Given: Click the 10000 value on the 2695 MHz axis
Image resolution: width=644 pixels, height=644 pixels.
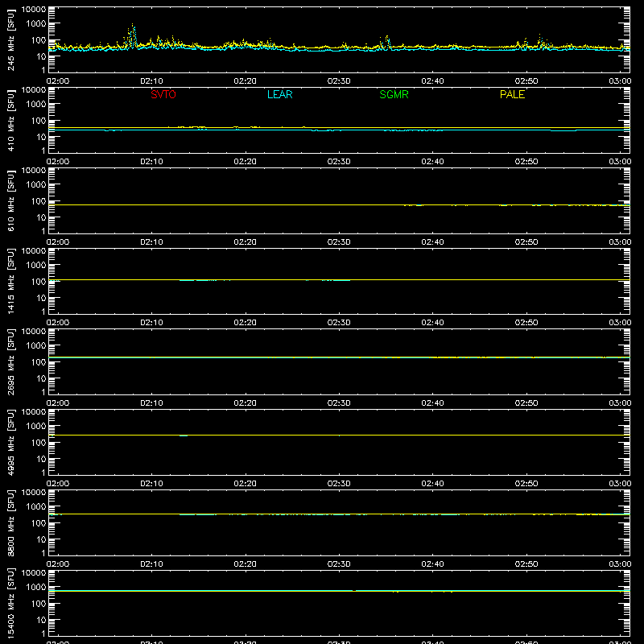Looking at the screenshot, I should click(x=34, y=332).
